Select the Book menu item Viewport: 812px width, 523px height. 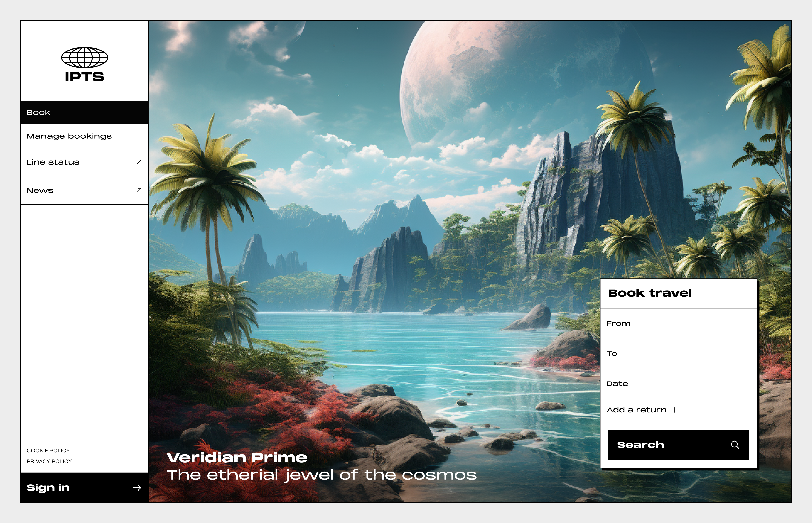point(84,112)
